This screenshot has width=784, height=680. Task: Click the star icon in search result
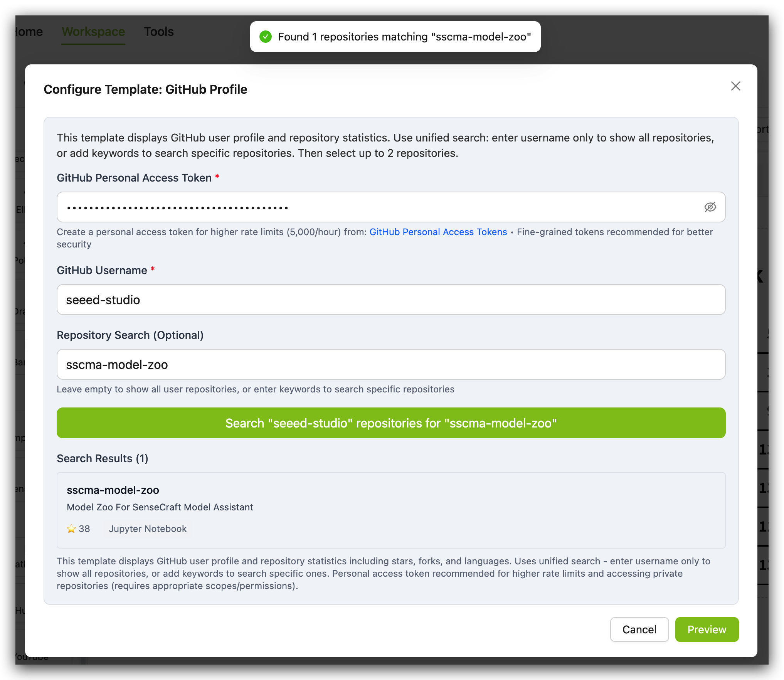tap(71, 529)
